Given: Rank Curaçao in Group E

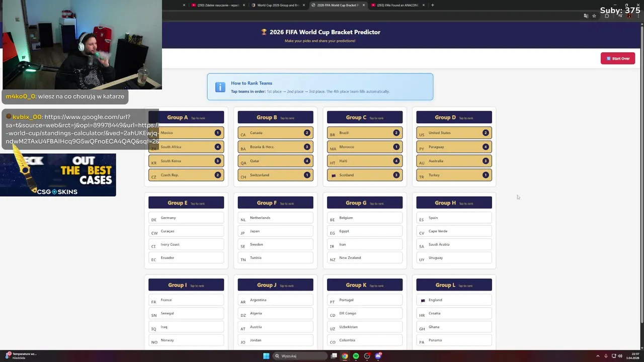Looking at the screenshot, I should point(186,231).
